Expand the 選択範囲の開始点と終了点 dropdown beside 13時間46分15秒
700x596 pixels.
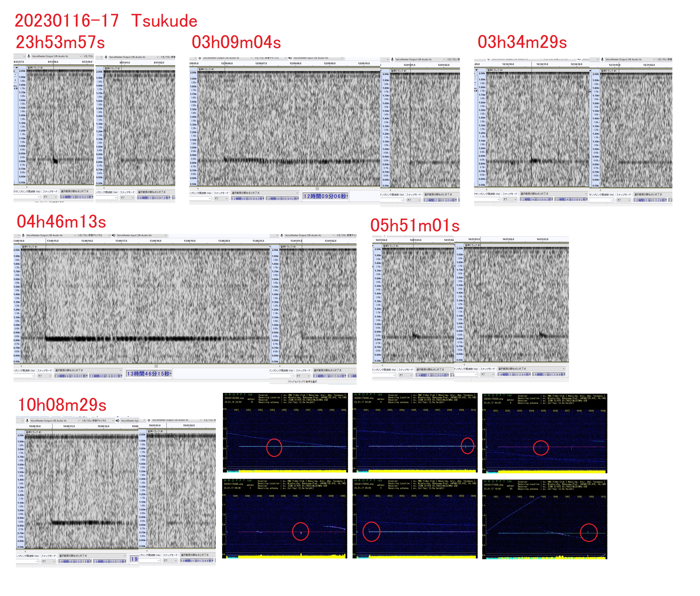tap(121, 370)
